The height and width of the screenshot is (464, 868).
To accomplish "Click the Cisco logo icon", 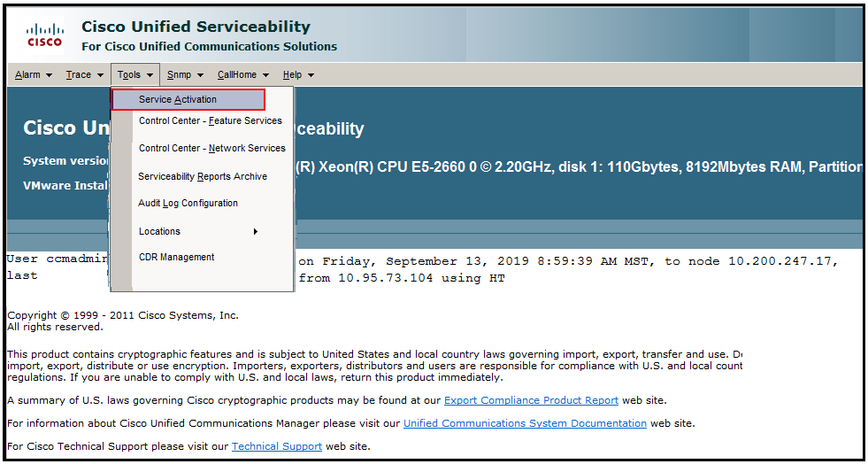I will click(44, 35).
